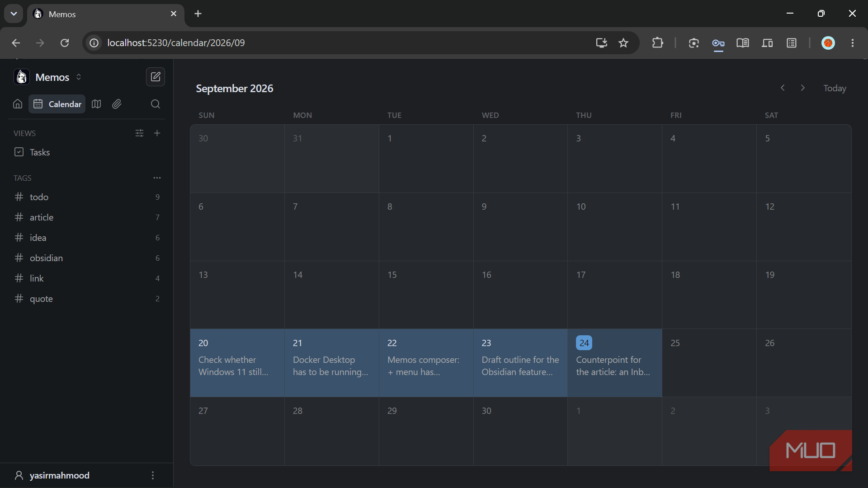Select September 30 calendar cell
The width and height of the screenshot is (868, 488).
(x=520, y=431)
